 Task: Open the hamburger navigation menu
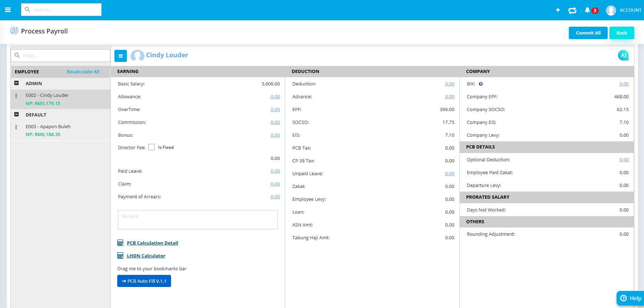[8, 10]
